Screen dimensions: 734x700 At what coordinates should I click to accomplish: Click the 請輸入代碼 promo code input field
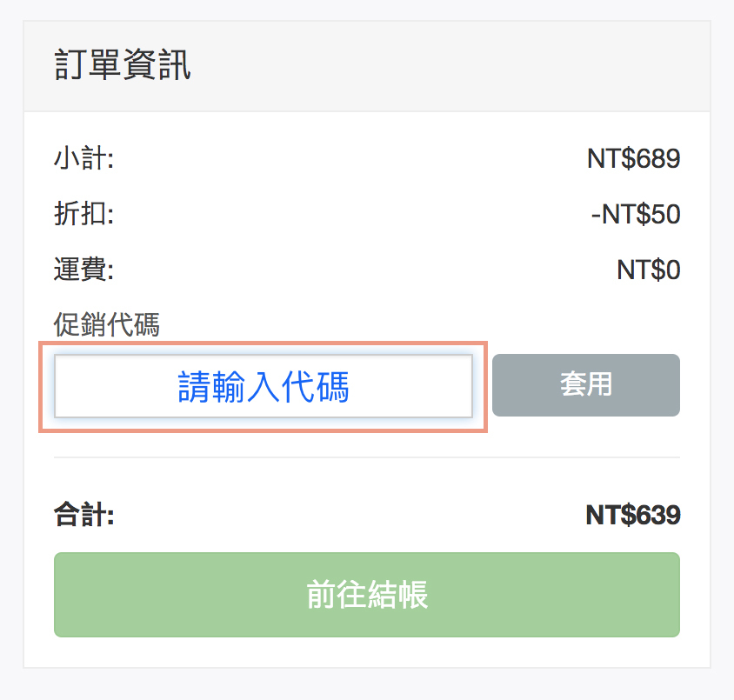[264, 387]
